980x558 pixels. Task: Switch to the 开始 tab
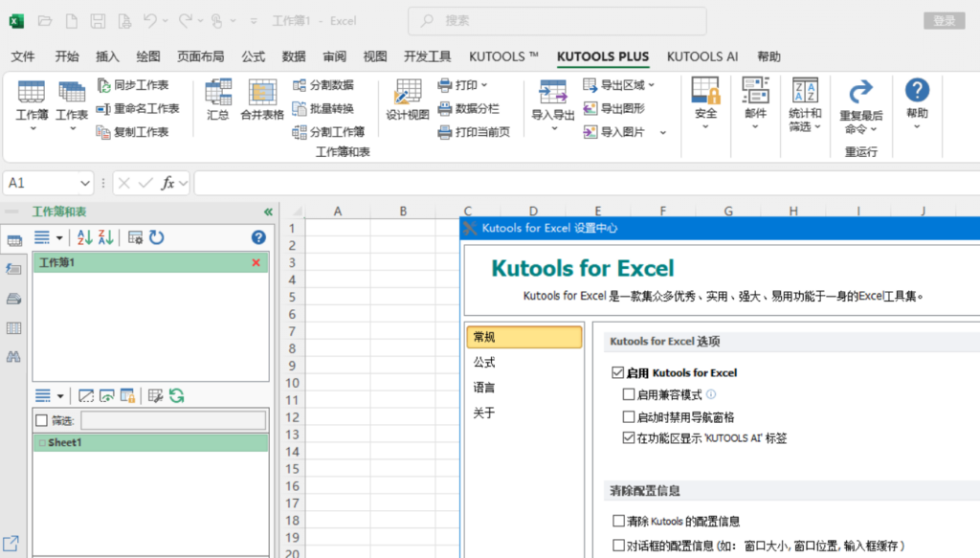point(67,56)
